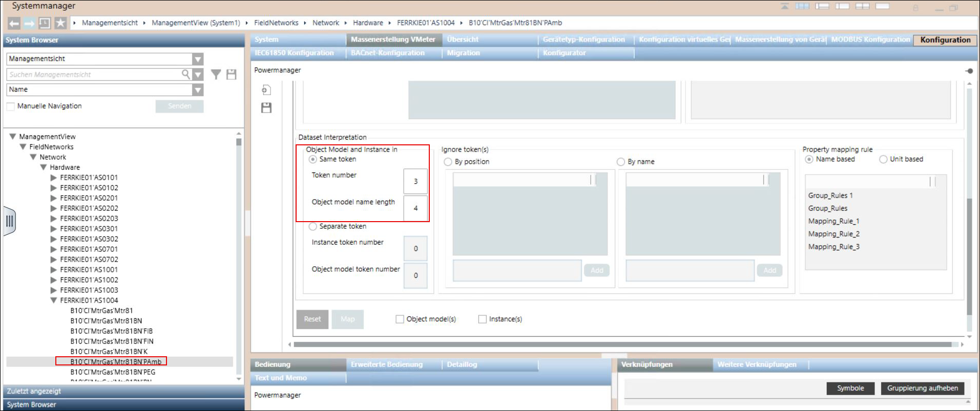Click the filter funnel icon in System Browser
Image resolution: width=980 pixels, height=411 pixels.
click(x=216, y=75)
